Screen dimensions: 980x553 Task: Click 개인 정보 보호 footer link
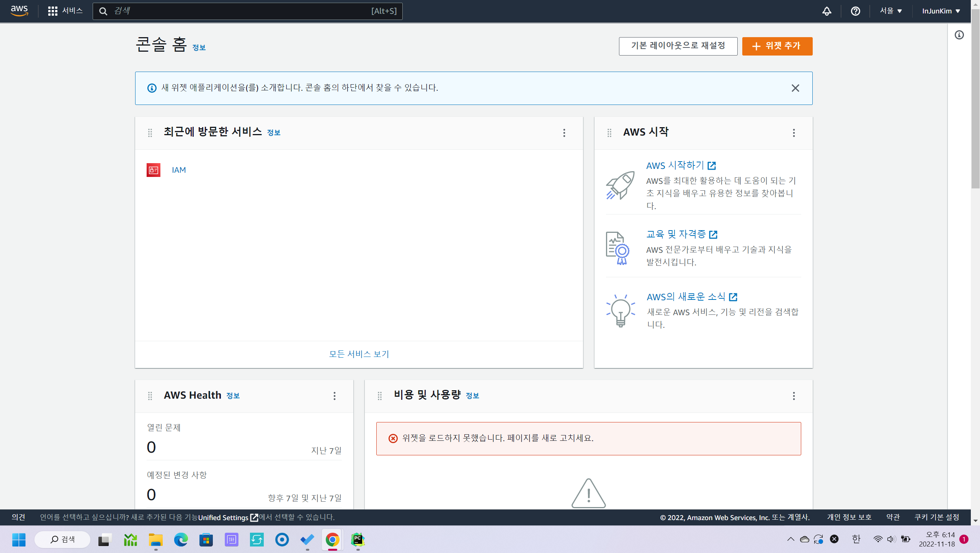tap(849, 517)
